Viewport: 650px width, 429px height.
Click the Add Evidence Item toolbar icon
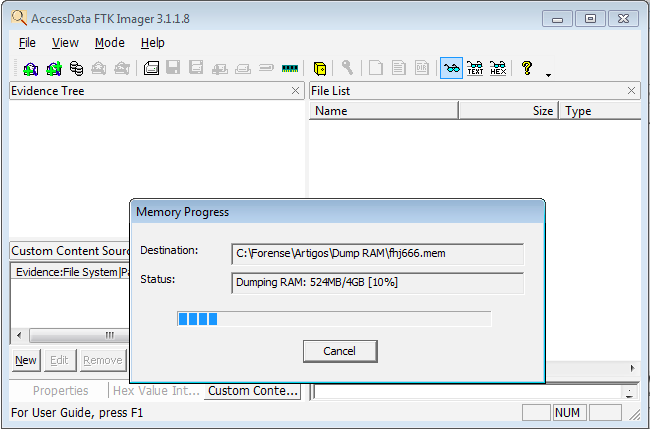[x=30, y=68]
